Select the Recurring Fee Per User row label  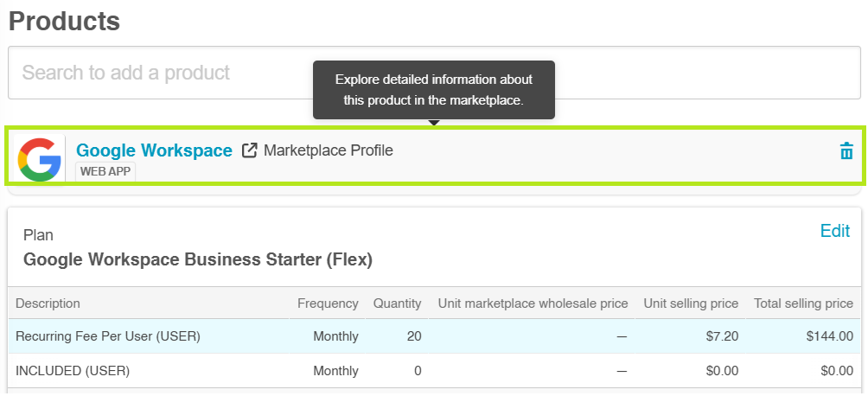coord(108,336)
